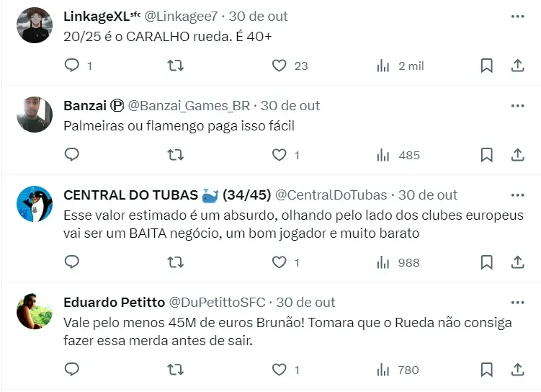Open @CentralDoTubas profile handle link

(331, 195)
